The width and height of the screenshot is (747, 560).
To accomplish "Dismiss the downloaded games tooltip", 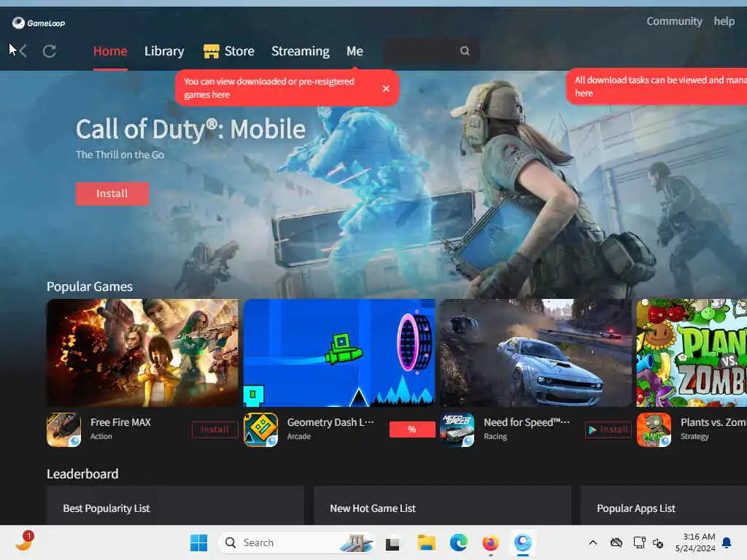I will tap(386, 88).
